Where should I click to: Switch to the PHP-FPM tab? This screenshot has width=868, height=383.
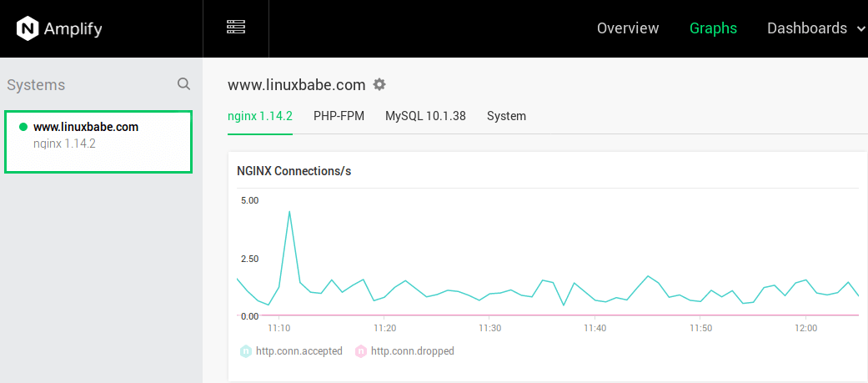point(339,116)
